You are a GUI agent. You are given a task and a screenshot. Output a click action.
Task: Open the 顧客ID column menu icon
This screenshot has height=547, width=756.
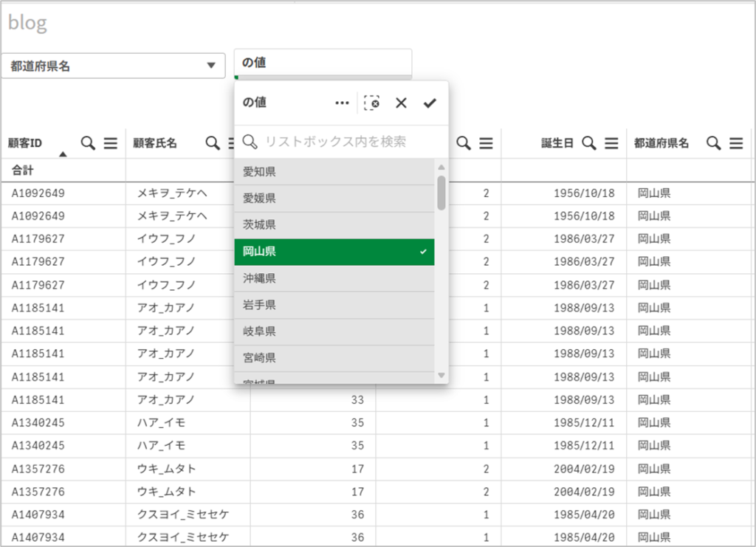pyautogui.click(x=111, y=144)
